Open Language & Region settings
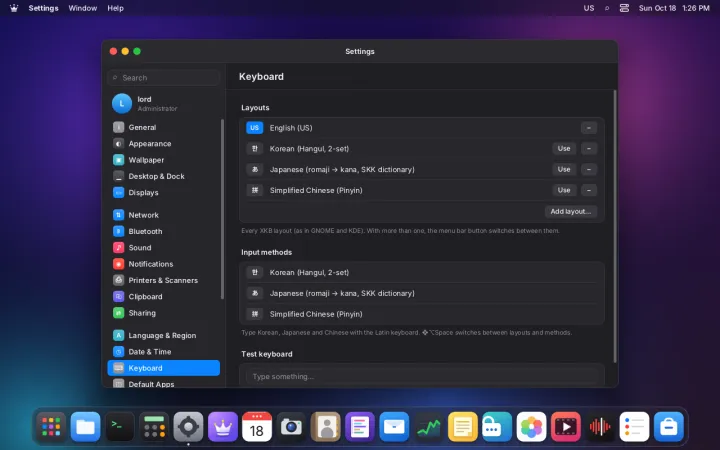Viewport: 720px width, 450px height. (163, 335)
